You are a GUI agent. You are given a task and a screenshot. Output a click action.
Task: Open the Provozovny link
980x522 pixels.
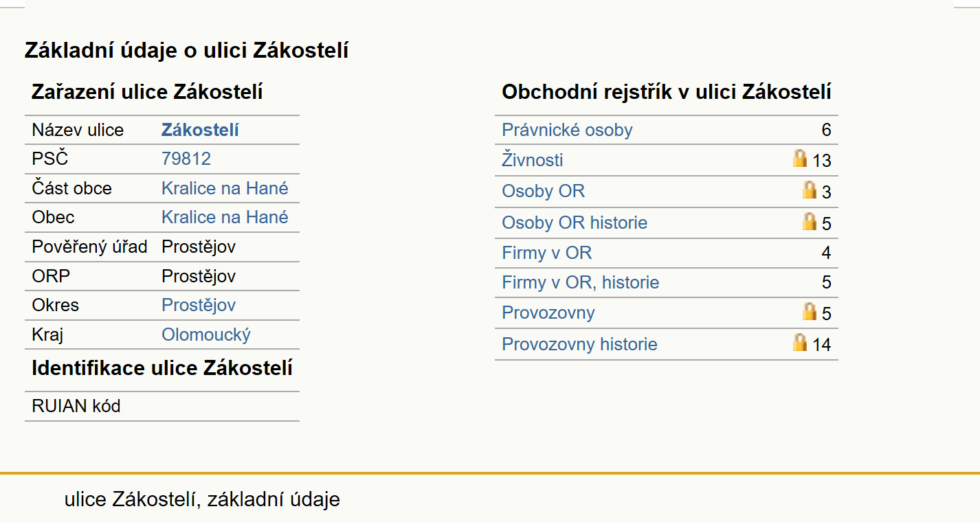548,313
